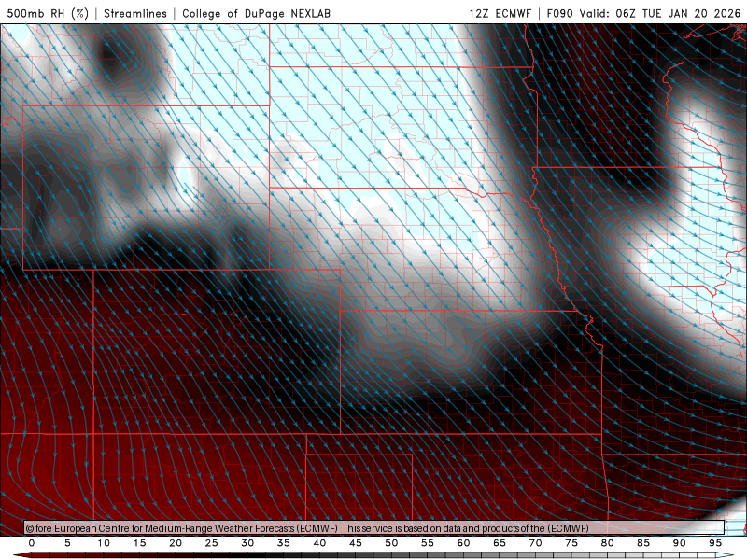Screen dimensions: 747x560
Task: Click 'Valid: 06Z TUE JAN 20 2026' text
Action: pos(660,13)
